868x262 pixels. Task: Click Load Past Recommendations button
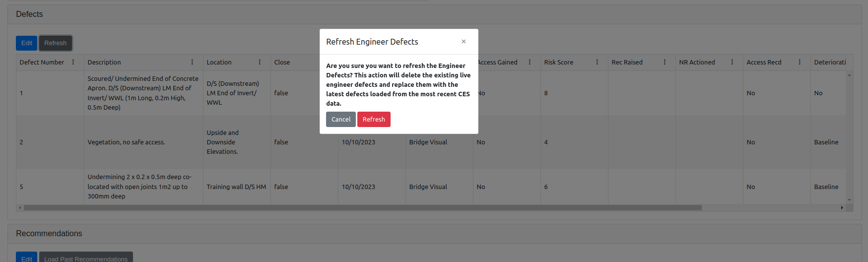coord(86,258)
